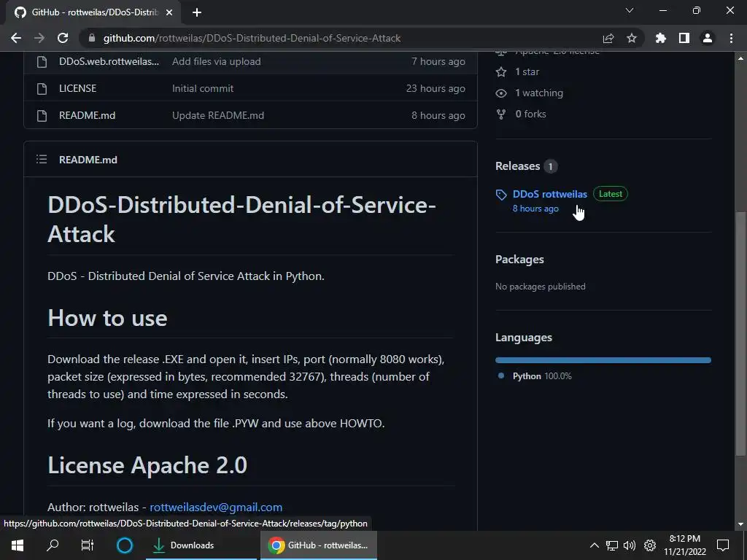Share this page using the share icon
The width and height of the screenshot is (747, 560).
click(x=608, y=38)
